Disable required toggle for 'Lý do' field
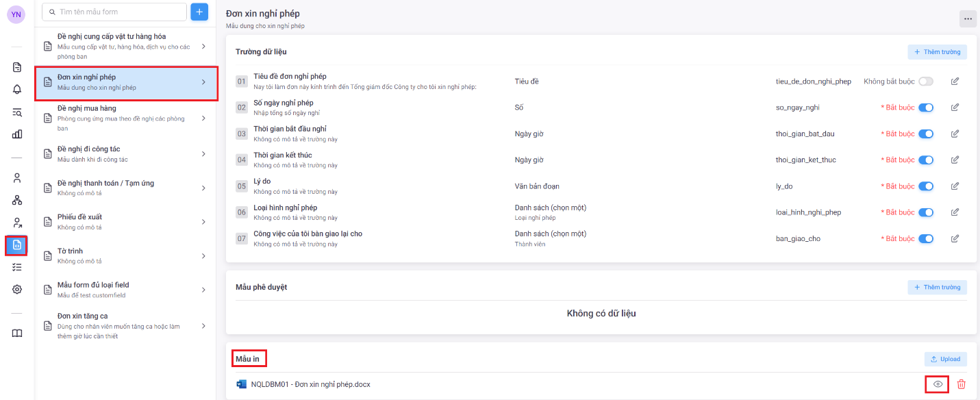Image resolution: width=980 pixels, height=400 pixels. click(926, 186)
